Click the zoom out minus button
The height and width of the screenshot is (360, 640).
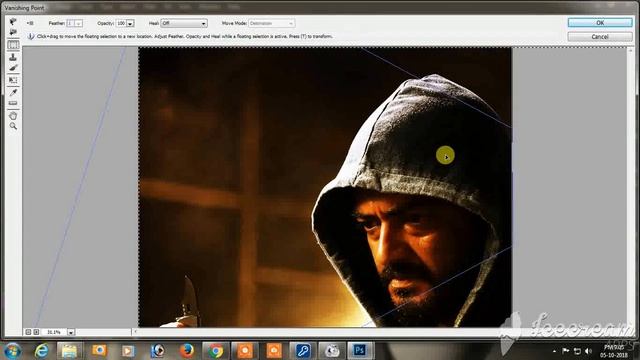point(28,332)
